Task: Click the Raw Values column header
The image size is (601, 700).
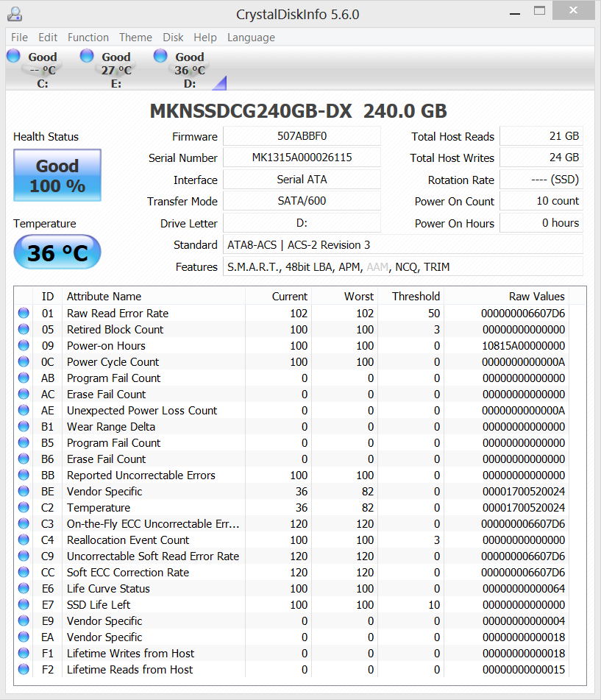Action: 536,296
